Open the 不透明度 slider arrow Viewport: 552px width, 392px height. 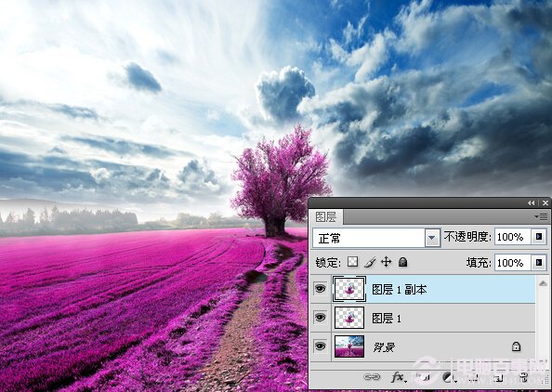click(539, 237)
